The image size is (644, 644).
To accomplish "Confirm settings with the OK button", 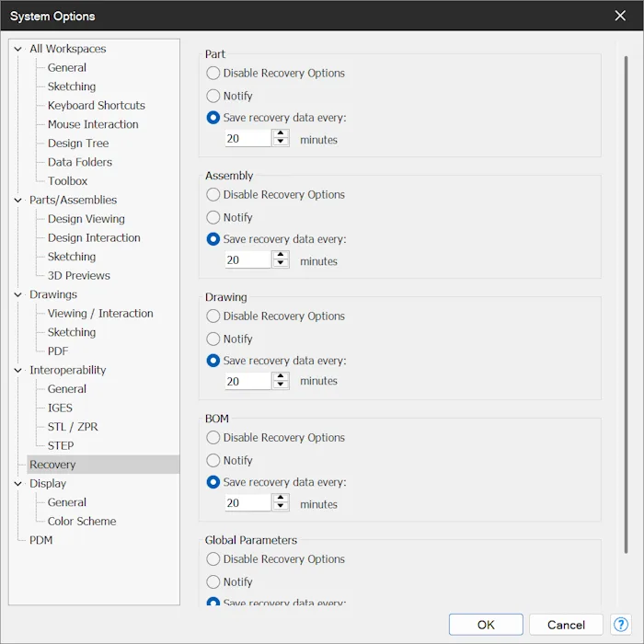I will (486, 625).
